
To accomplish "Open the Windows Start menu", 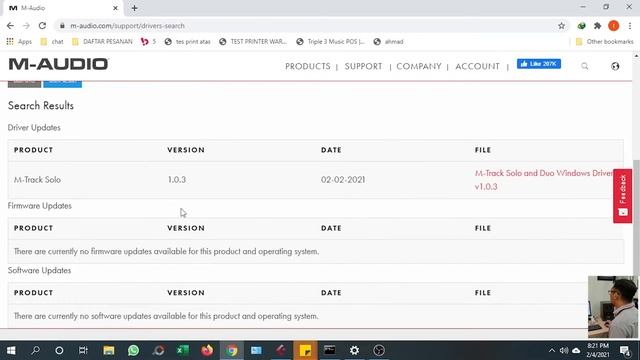I will [x=11, y=350].
